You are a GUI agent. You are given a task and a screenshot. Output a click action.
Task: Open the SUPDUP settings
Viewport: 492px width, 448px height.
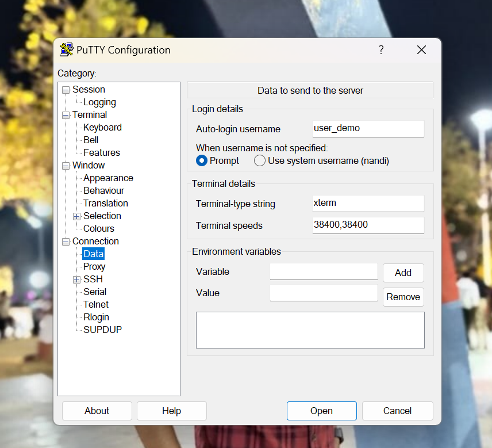(102, 330)
